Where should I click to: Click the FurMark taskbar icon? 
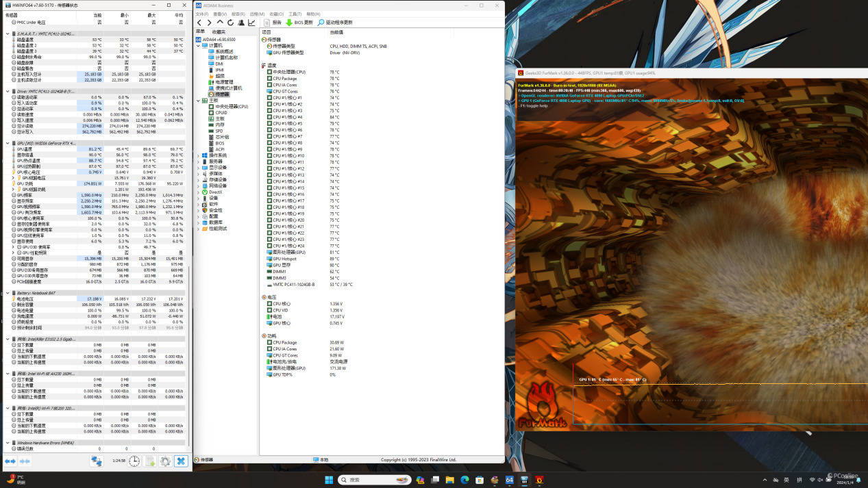tap(540, 480)
